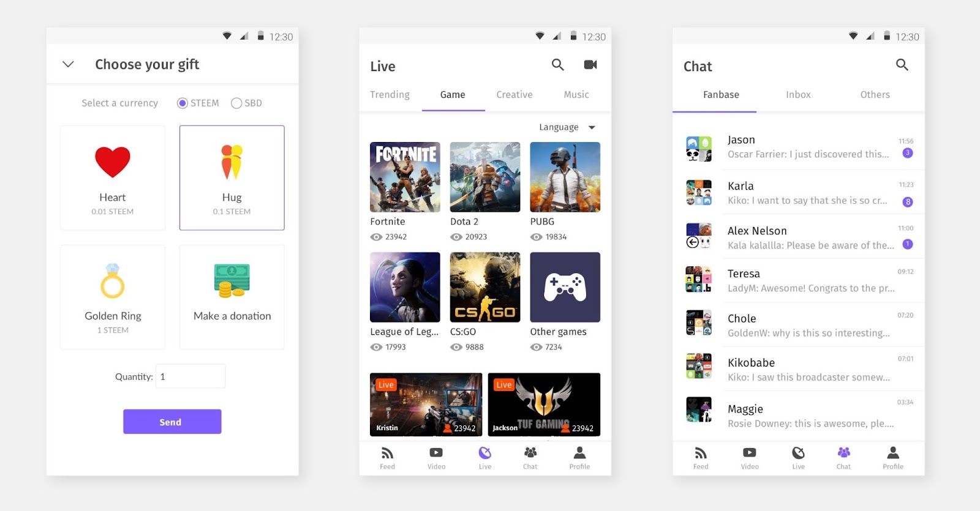Watch Kristin's live stream thumbnail
Image resolution: width=980 pixels, height=511 pixels.
coord(426,405)
